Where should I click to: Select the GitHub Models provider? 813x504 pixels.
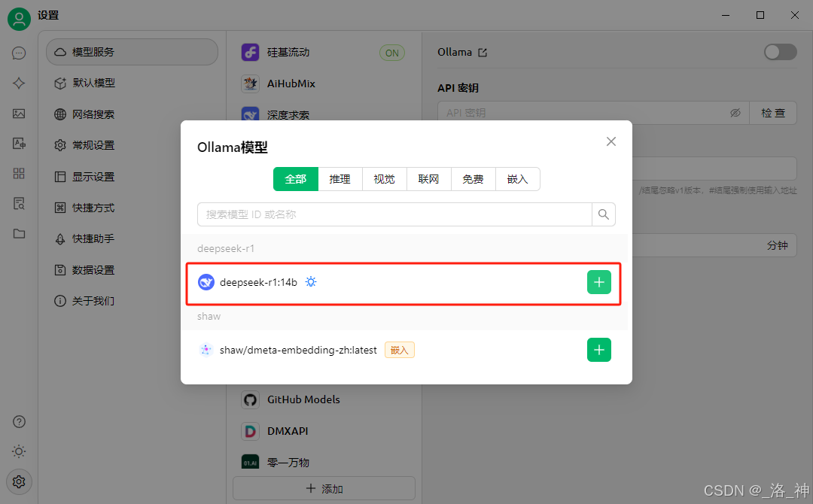tap(324, 399)
